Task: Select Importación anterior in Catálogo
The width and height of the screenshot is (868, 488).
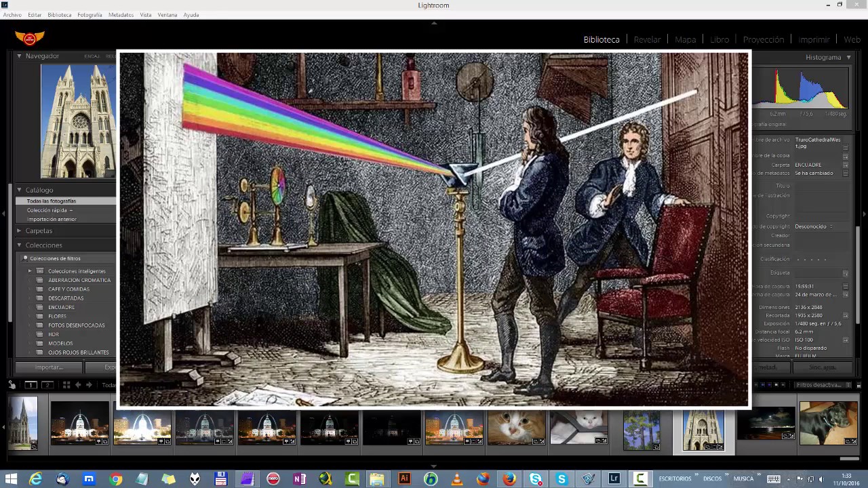Action: point(52,219)
